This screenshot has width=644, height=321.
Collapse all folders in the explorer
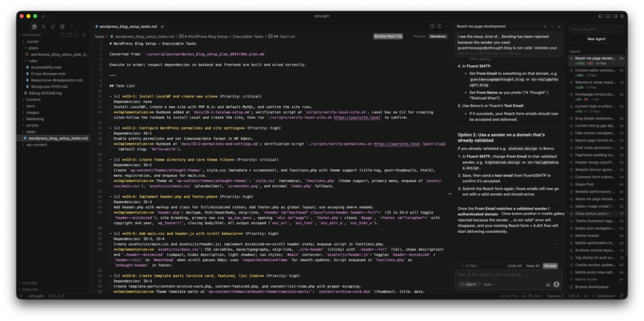[84, 35]
